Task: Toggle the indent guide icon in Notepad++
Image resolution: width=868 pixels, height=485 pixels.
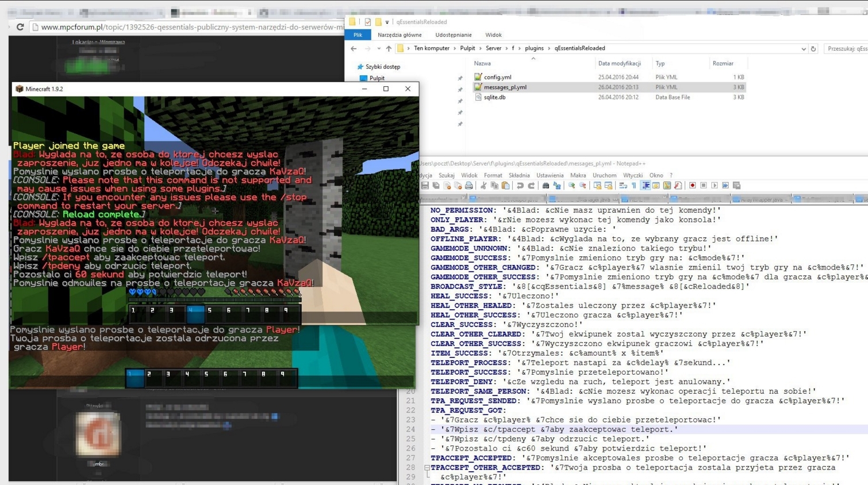Action: 646,186
